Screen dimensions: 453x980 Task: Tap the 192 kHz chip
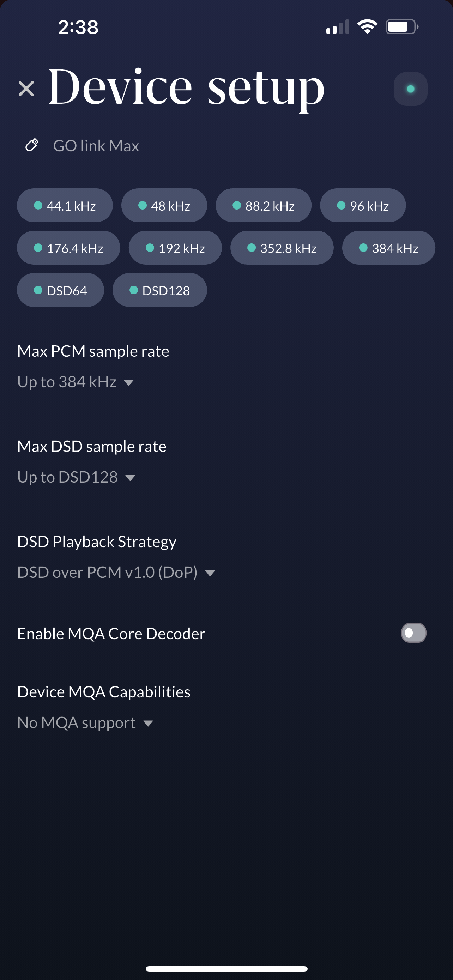(x=175, y=248)
